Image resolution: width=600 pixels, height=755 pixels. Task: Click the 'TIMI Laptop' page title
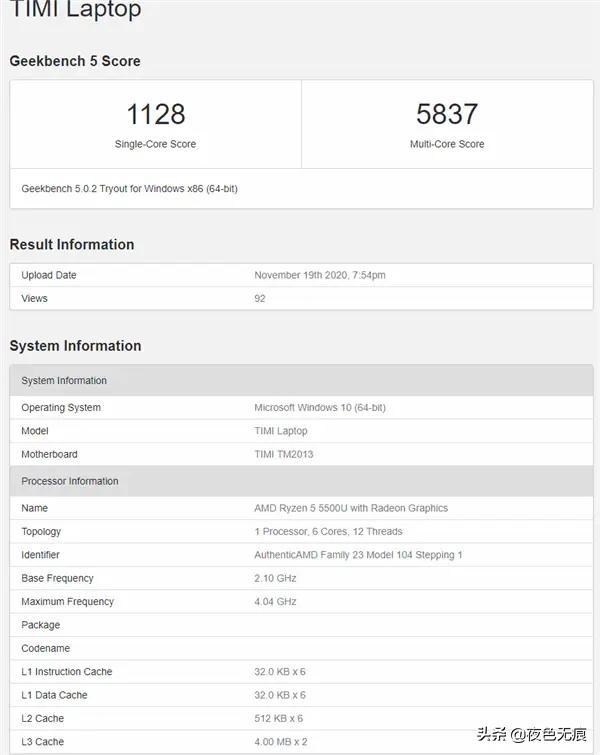tap(76, 9)
